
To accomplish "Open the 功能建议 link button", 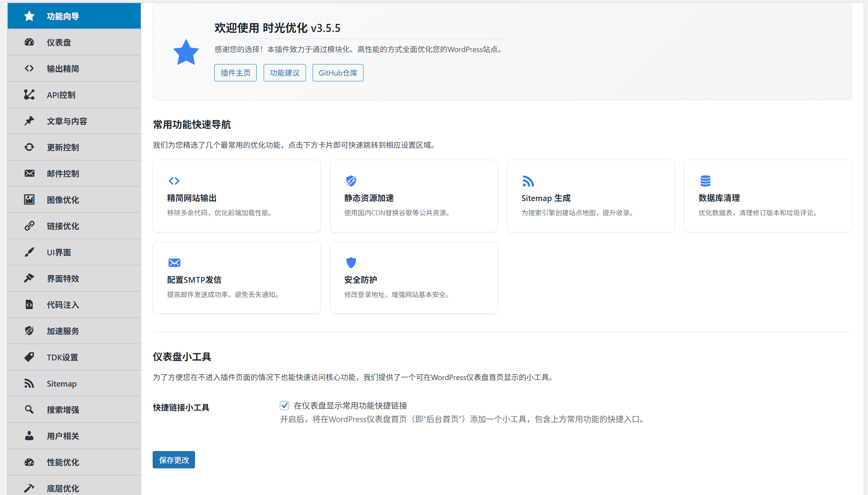I will tap(285, 73).
